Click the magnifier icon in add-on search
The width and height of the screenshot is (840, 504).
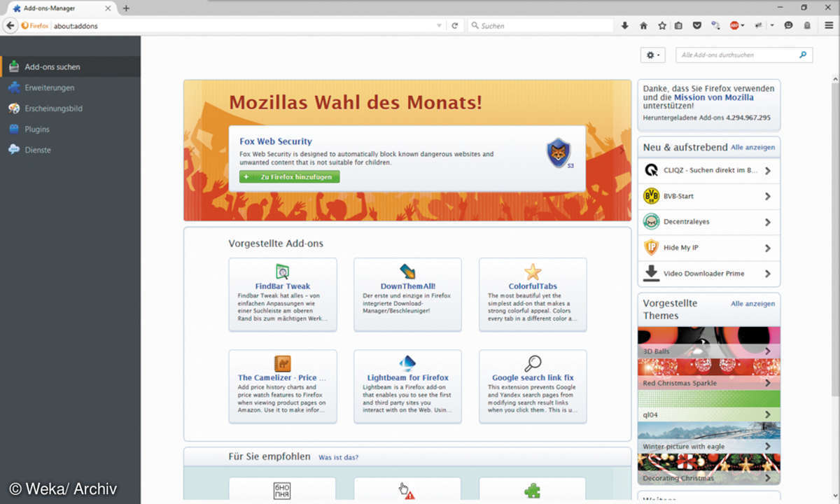pyautogui.click(x=803, y=55)
